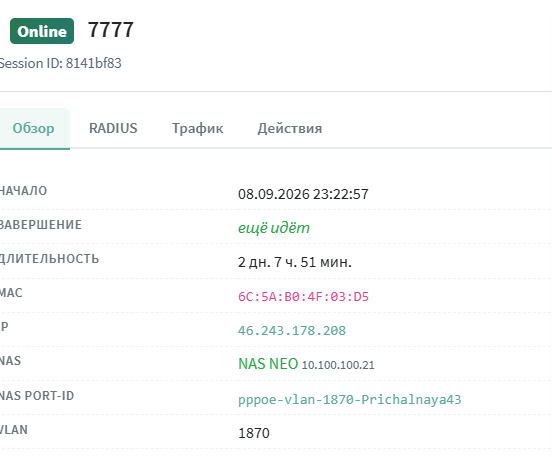Click the 7777 session title
Viewport: 552px width, 457px height.
[x=111, y=30]
